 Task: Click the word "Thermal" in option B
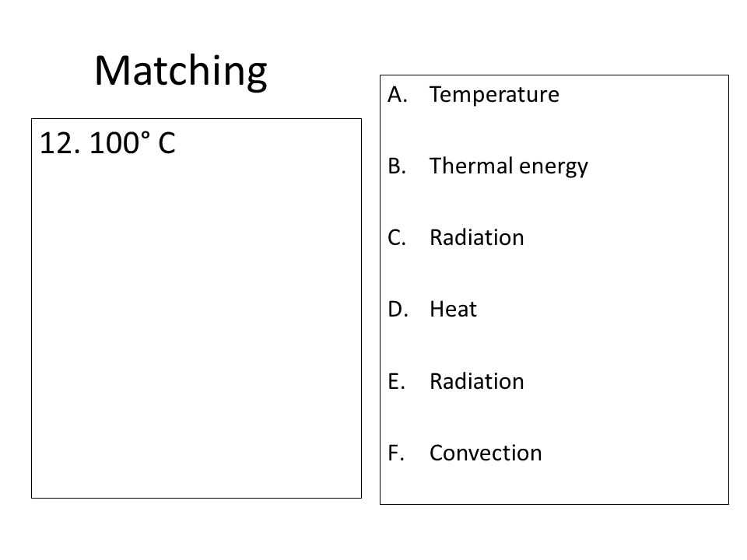click(471, 166)
